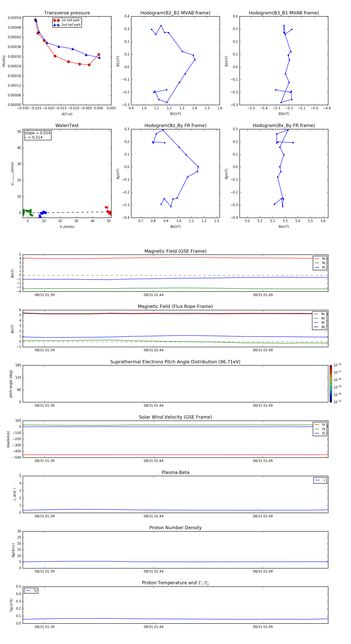Viewport: 351px width, 644px height.
Task: Click the pitch angle colorbar gradient
Action: click(331, 384)
